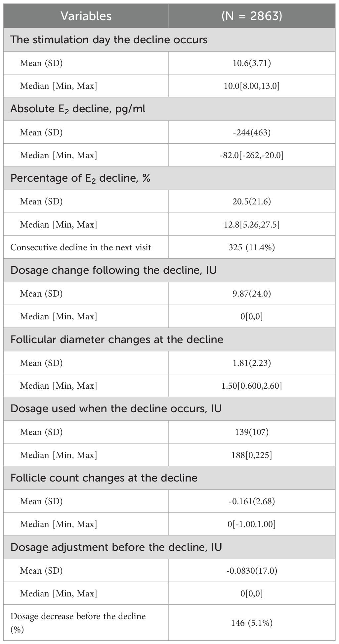
Task: Click the (N = 2863) column header
Action: 252,16
